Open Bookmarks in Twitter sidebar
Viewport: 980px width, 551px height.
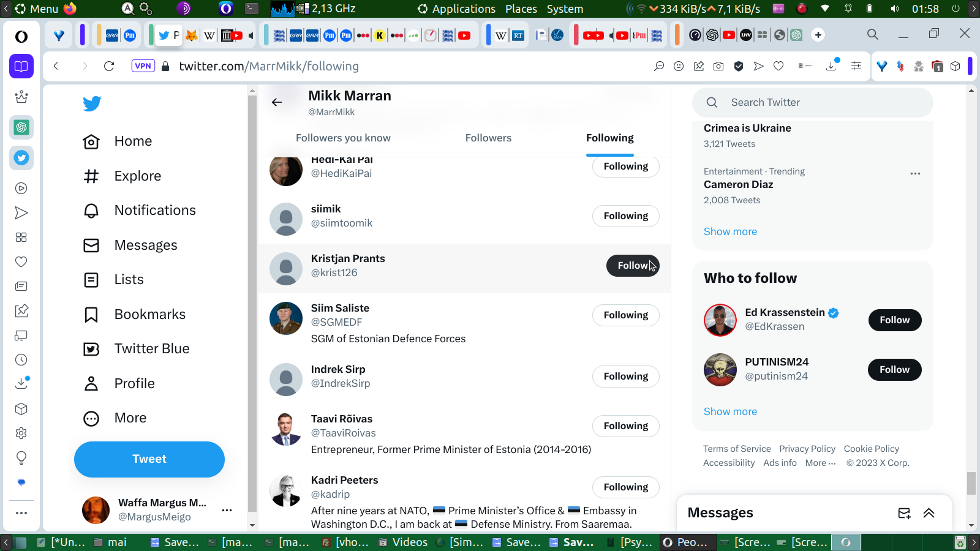134,315
